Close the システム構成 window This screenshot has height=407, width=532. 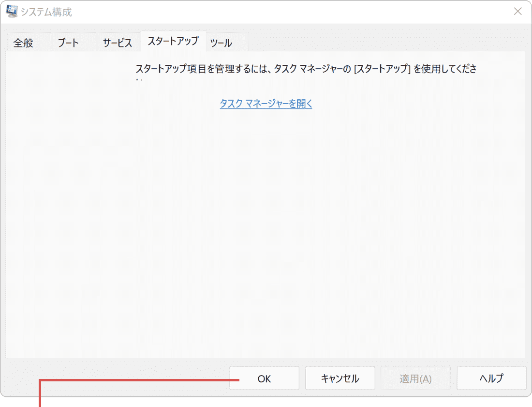pos(518,12)
